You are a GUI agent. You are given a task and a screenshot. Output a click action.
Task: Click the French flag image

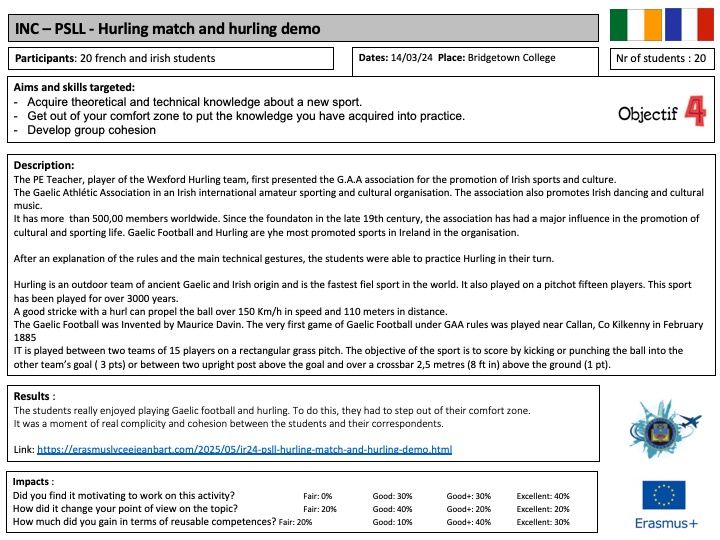(x=689, y=25)
